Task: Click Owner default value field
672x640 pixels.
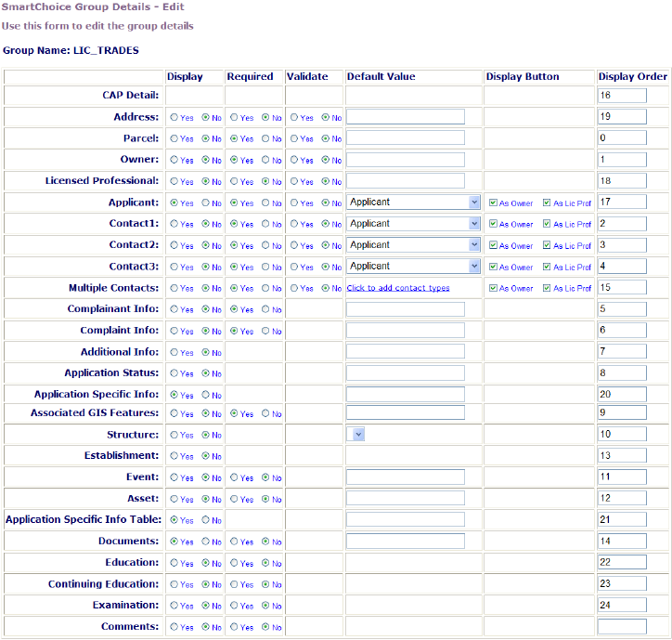Action: [x=406, y=160]
